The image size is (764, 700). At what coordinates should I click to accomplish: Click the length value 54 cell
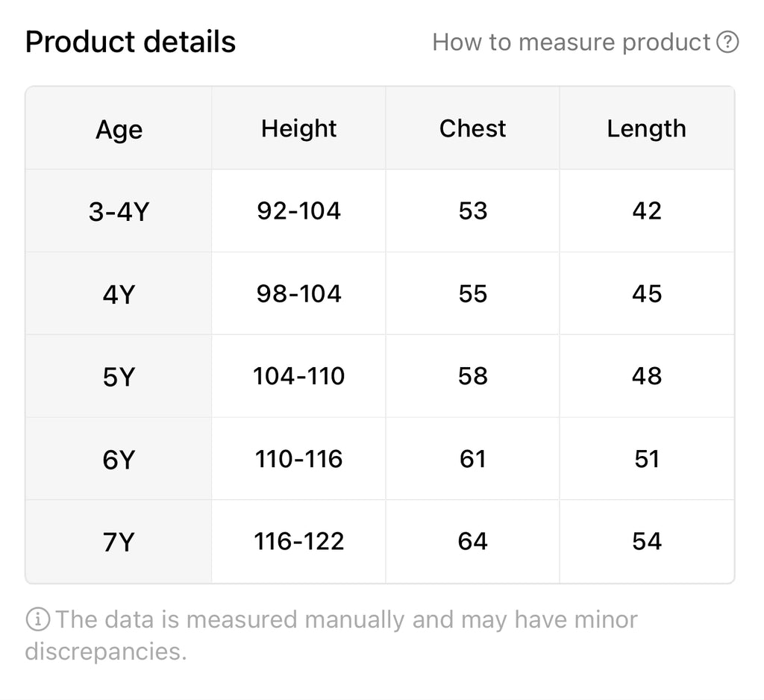647,542
